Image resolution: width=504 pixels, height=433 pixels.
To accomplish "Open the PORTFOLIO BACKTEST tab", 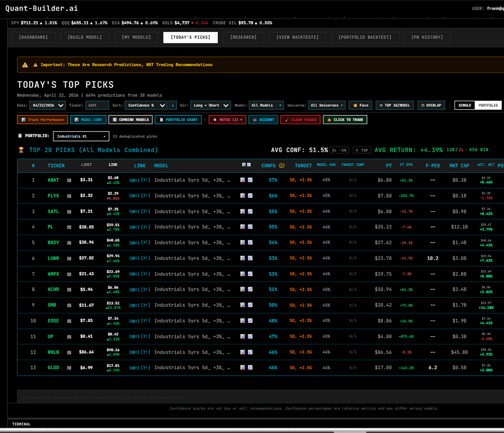I will click(365, 37).
